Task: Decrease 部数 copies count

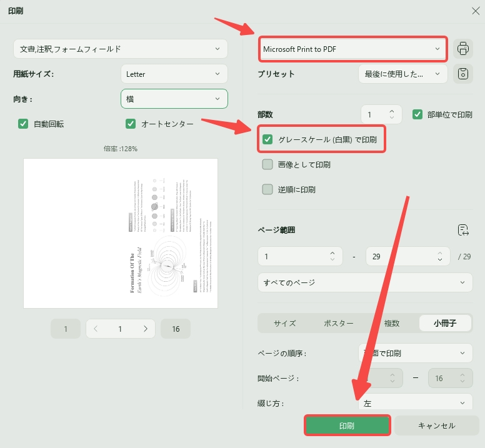Action: pyautogui.click(x=392, y=117)
